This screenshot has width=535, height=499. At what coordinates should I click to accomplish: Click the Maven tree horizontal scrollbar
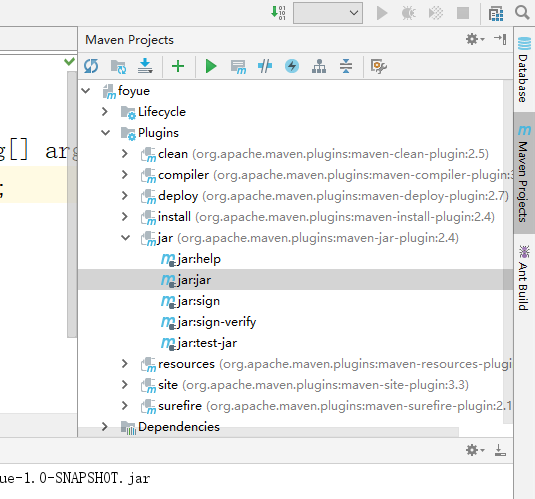[x=268, y=432]
